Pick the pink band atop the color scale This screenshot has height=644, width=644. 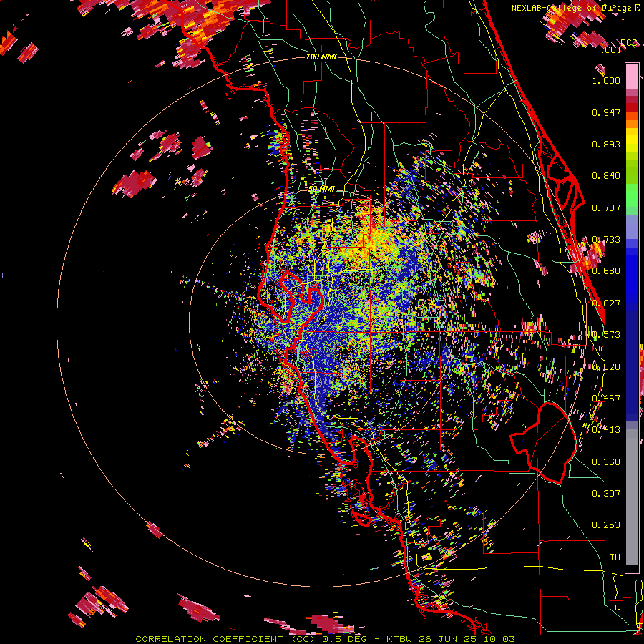coord(632,76)
